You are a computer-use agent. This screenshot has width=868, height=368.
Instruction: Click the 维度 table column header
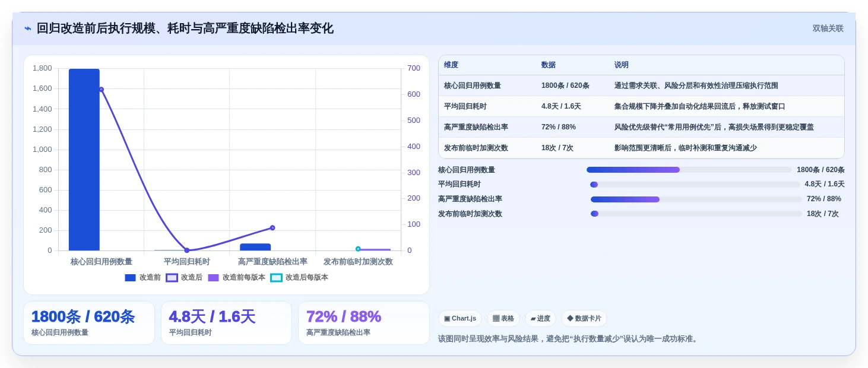point(451,65)
